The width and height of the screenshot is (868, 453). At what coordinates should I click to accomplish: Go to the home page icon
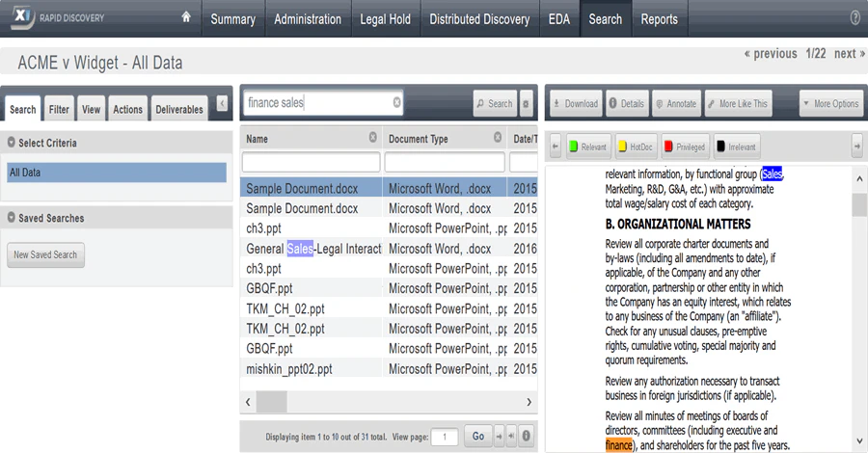186,17
